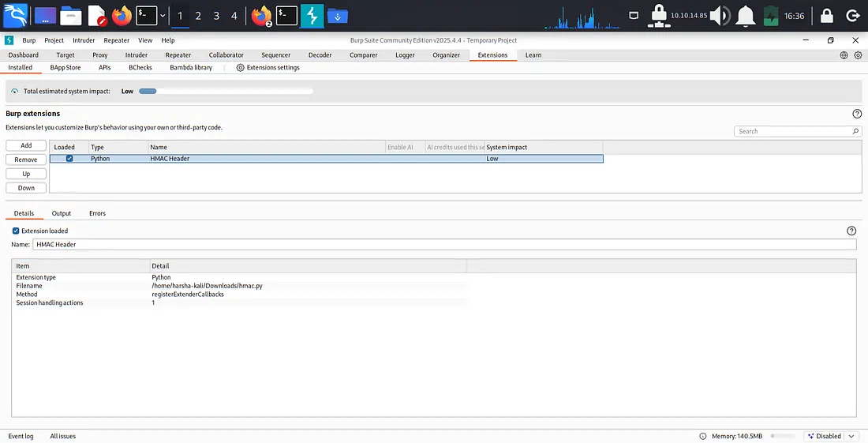Open the Kali Linux applications menu
This screenshot has height=443, width=868.
pos(15,15)
